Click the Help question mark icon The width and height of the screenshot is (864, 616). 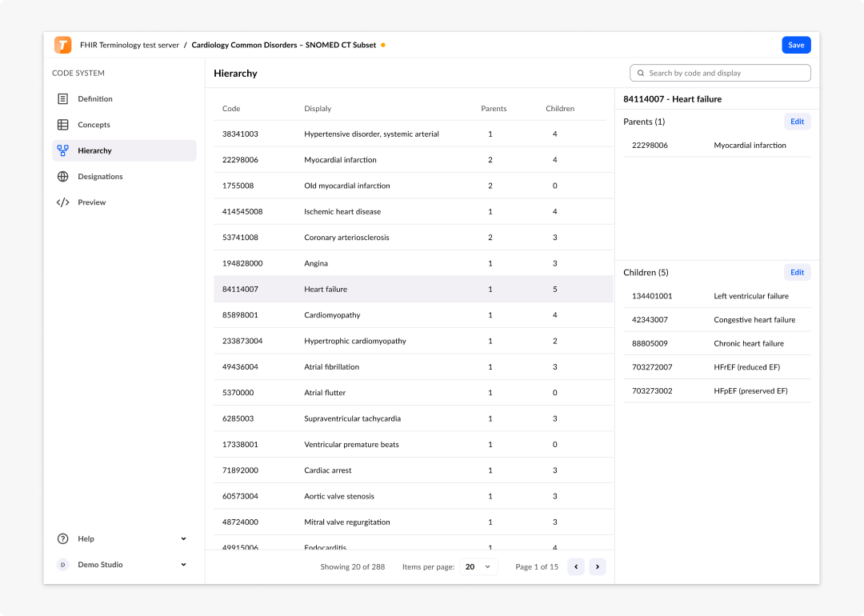[x=63, y=539]
